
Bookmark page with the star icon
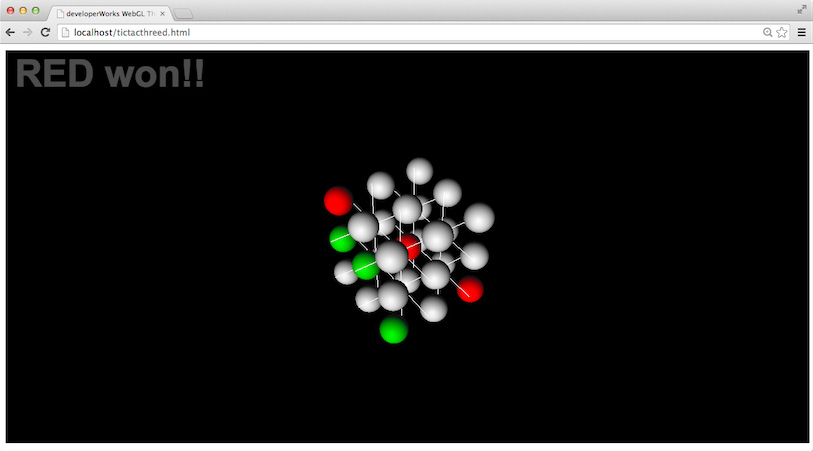pyautogui.click(x=782, y=32)
